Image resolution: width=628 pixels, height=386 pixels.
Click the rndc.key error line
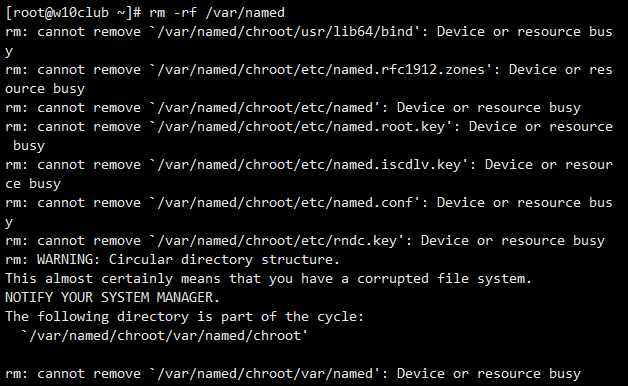305,241
